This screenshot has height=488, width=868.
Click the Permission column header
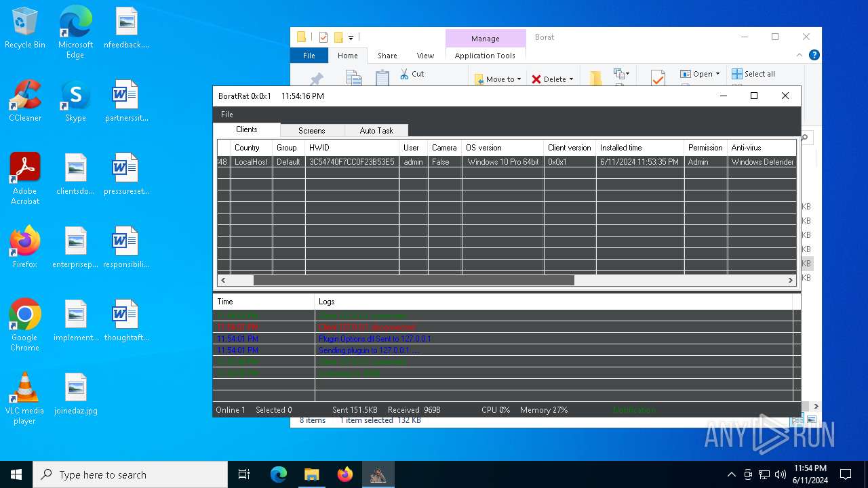[705, 148]
